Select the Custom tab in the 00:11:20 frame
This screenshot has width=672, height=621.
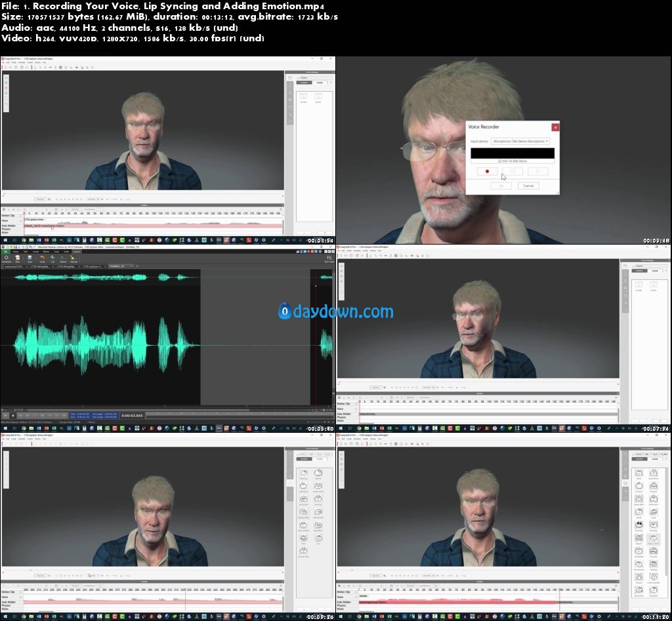pos(654,458)
